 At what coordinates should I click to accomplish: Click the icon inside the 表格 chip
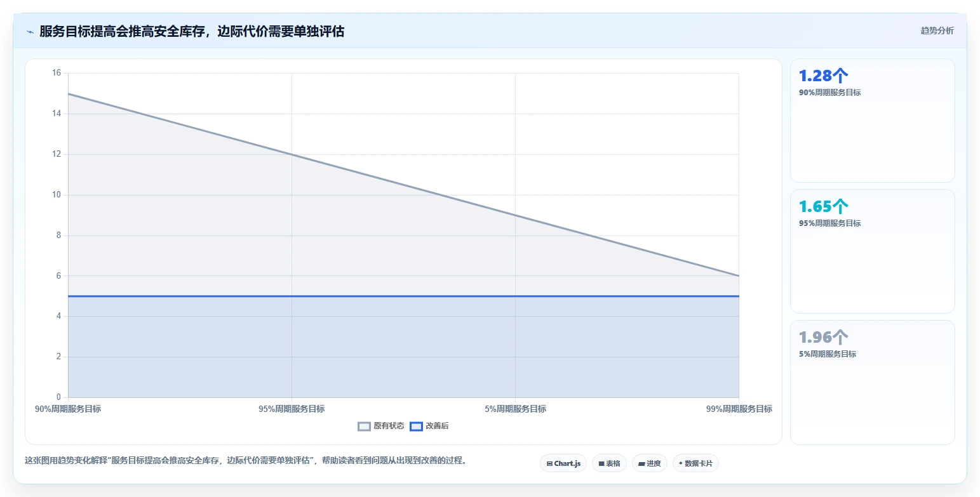point(601,464)
